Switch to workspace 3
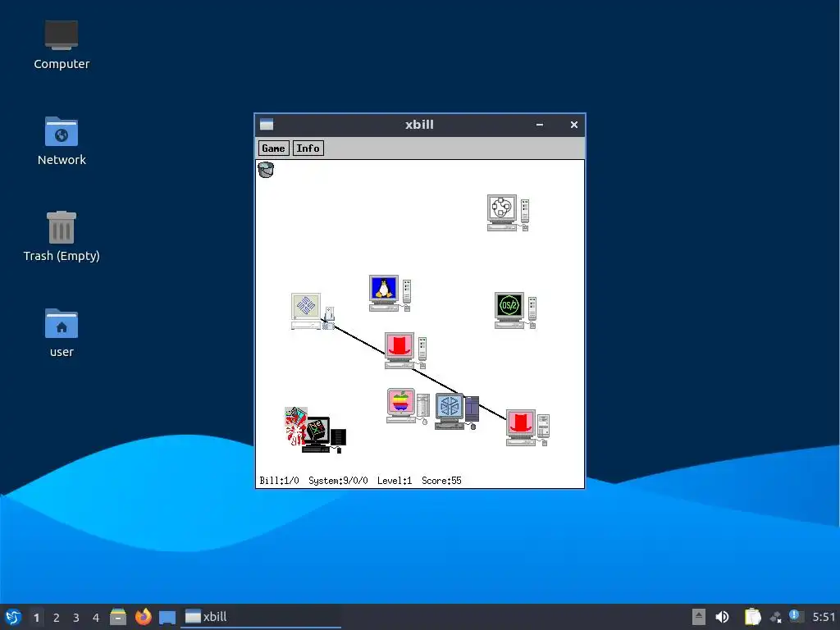Image resolution: width=840 pixels, height=630 pixels. [x=76, y=617]
